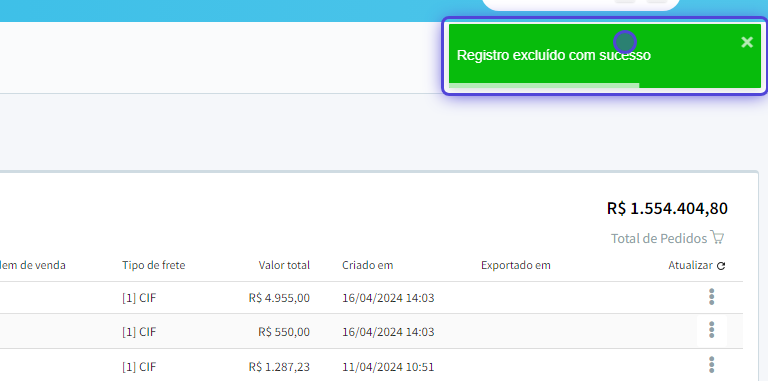Click the order total R$ 1.554.404,80
Viewport: 768px width, 381px height.
[x=667, y=209]
